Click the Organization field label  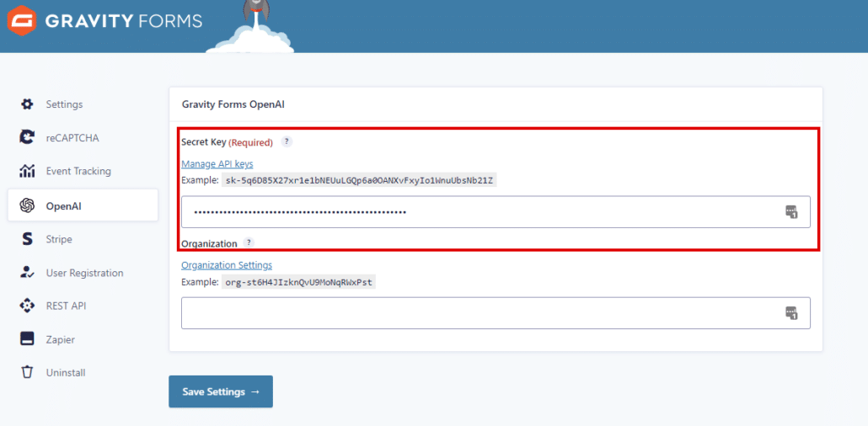pyautogui.click(x=210, y=243)
